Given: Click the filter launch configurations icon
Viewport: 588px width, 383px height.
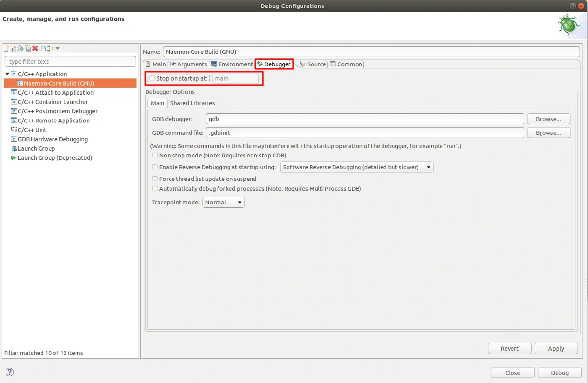Looking at the screenshot, I should 50,49.
